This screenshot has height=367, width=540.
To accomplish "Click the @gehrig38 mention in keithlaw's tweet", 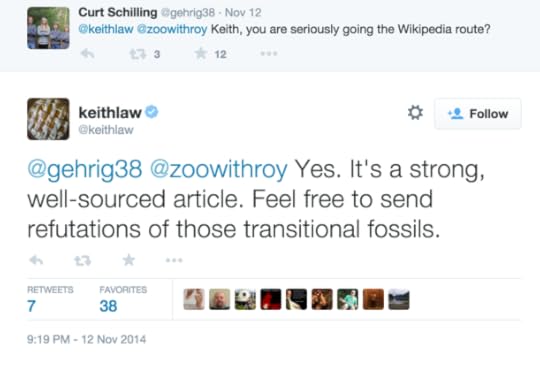I will (x=85, y=169).
